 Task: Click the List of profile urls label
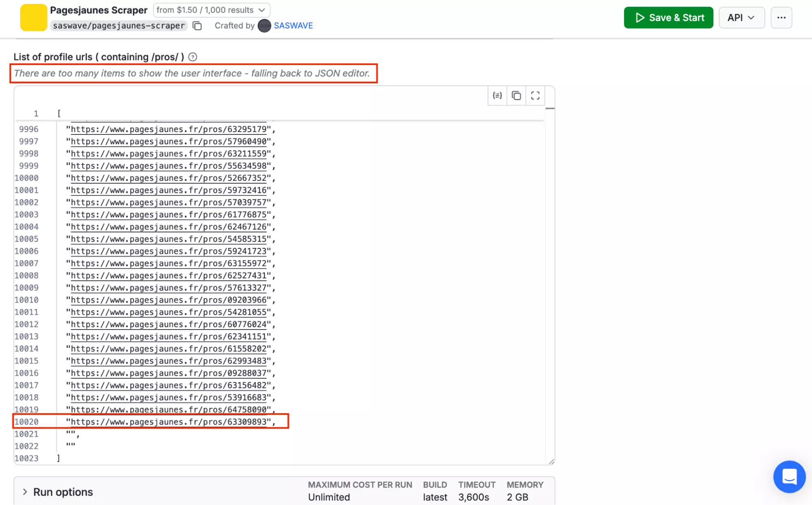pos(99,57)
